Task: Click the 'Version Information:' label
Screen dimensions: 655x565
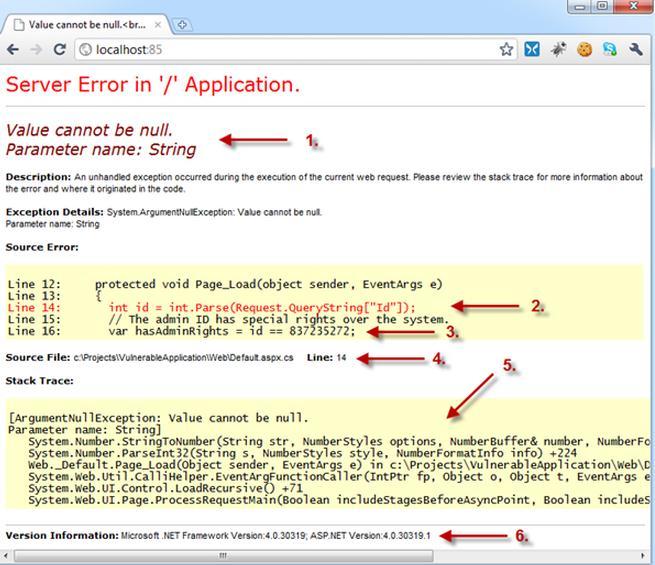Action: [62, 535]
